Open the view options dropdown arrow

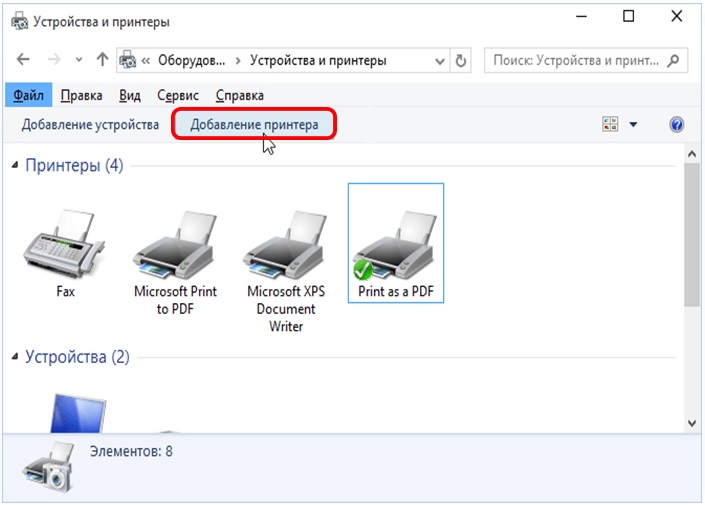(633, 125)
